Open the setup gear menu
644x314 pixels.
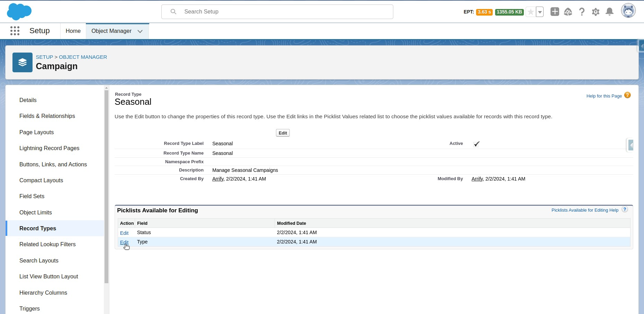coord(596,12)
